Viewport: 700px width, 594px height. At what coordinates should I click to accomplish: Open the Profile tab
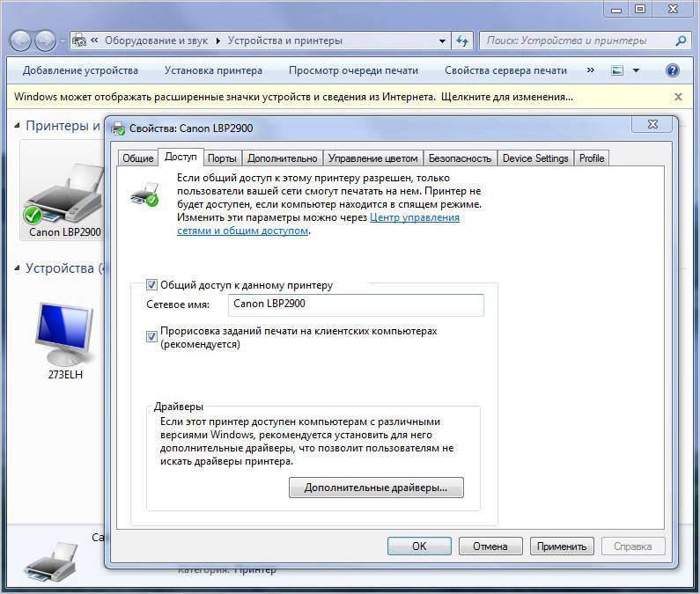592,158
